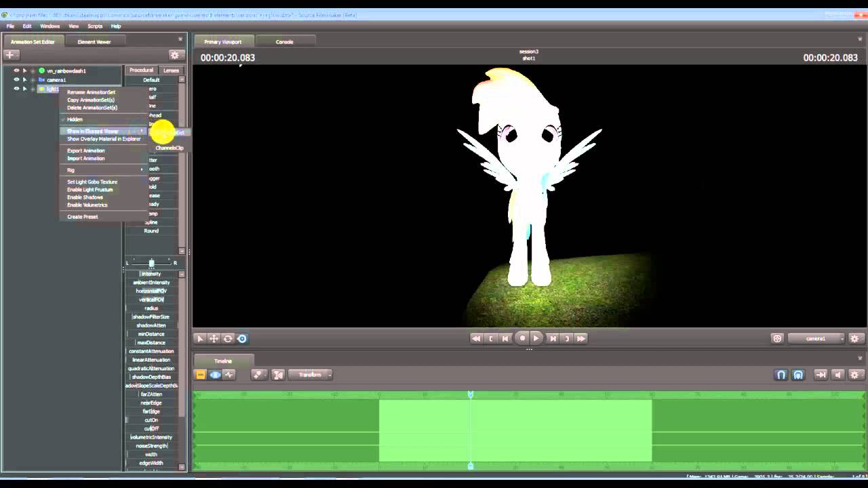Switch to the graph editor mode icon
The width and height of the screenshot is (868, 488).
pyautogui.click(x=229, y=374)
